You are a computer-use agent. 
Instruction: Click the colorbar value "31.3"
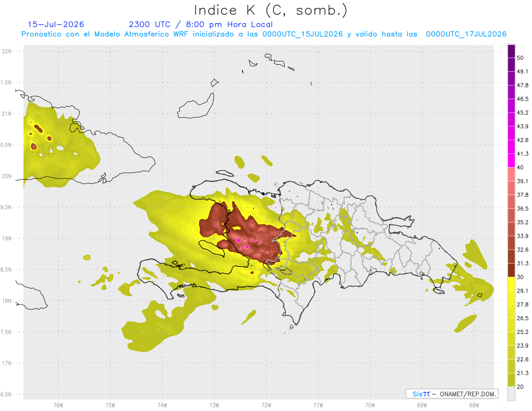tap(523, 263)
